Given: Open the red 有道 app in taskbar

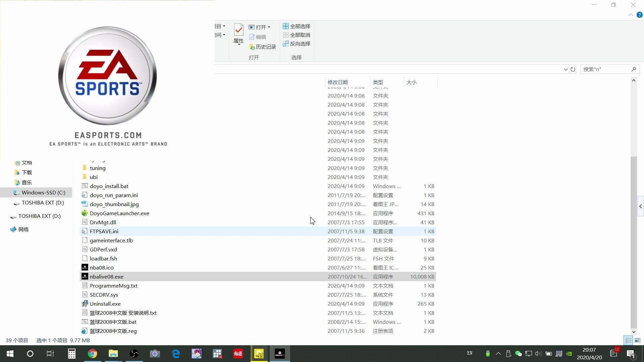Looking at the screenshot, I should 238,354.
